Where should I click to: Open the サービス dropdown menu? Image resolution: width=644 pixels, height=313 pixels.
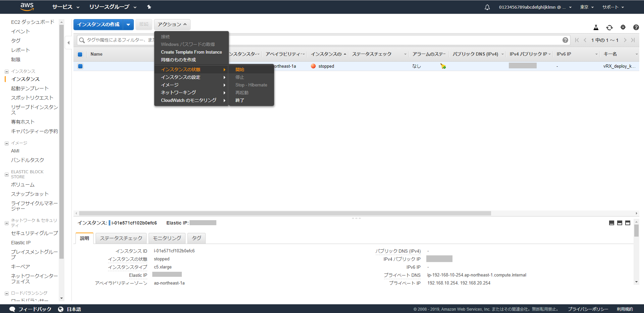point(66,7)
